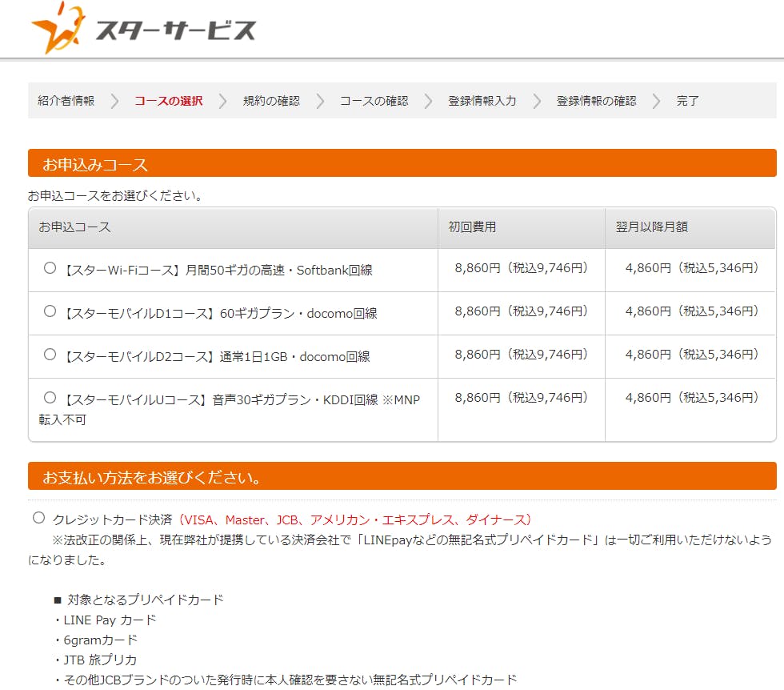This screenshot has width=784, height=690.
Task: Click the お申込みコース orange section header
Action: click(402, 164)
